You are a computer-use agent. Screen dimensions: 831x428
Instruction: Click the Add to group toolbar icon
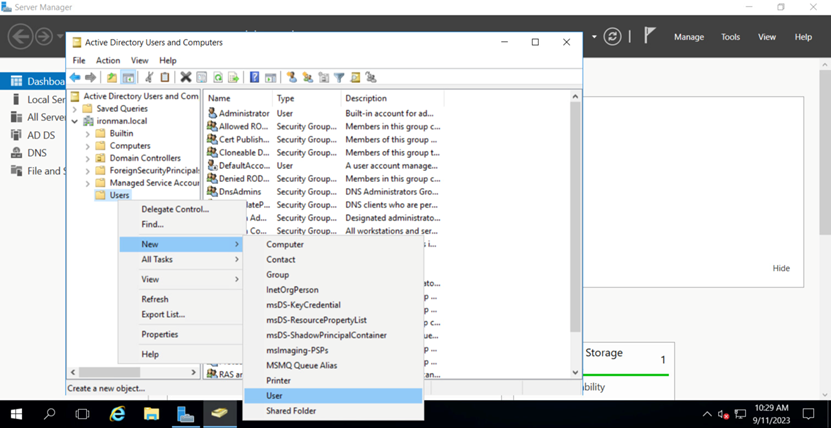tap(371, 78)
